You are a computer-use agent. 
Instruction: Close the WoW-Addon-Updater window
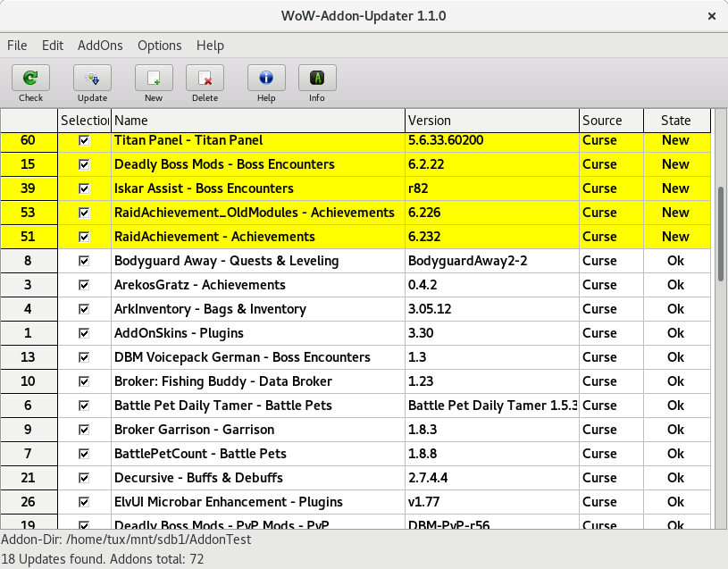click(712, 16)
